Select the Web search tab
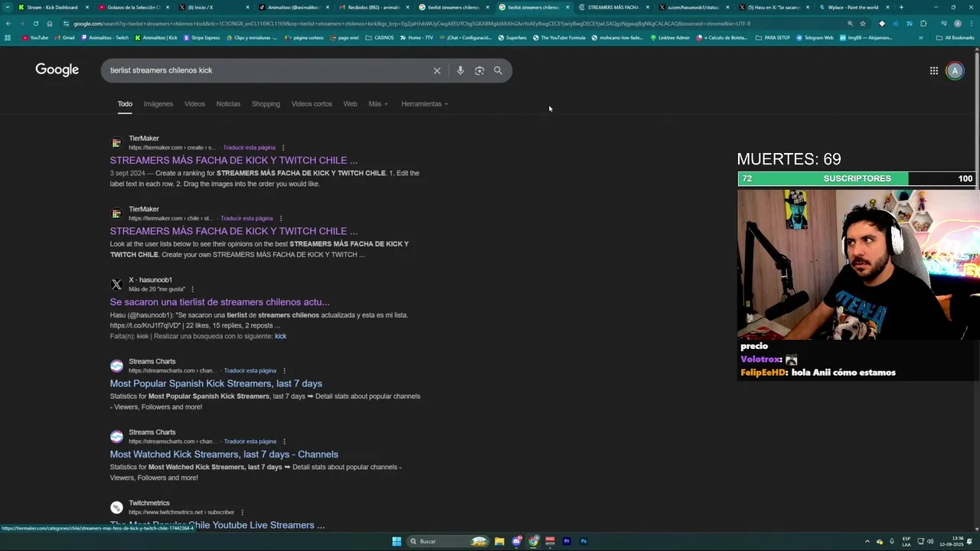Screen dimensions: 980x551 point(350,104)
